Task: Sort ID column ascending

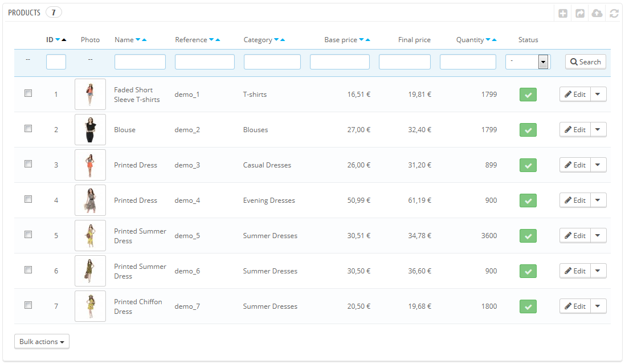Action: coord(64,39)
